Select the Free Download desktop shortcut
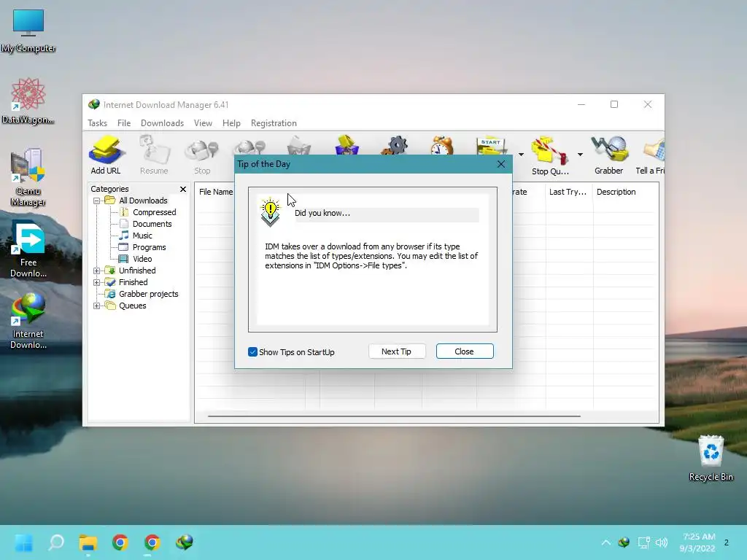The image size is (747, 560). [x=28, y=249]
